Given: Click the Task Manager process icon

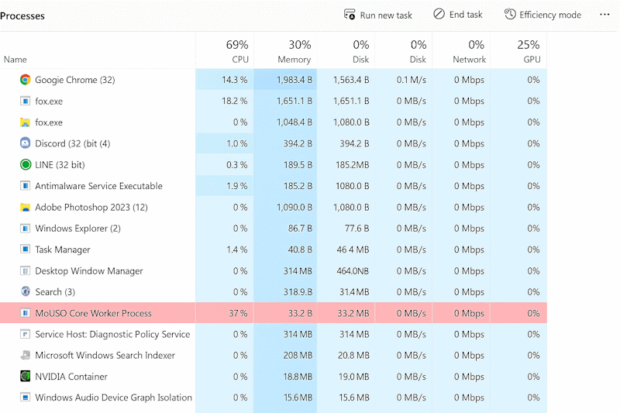Looking at the screenshot, I should (x=25, y=250).
